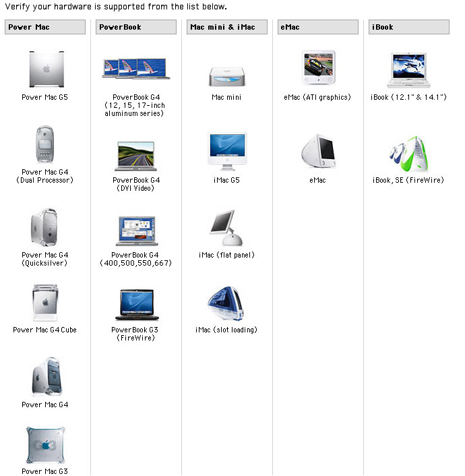Screen dimensions: 465x476
Task: Click the iBook column header
Action: (409, 27)
